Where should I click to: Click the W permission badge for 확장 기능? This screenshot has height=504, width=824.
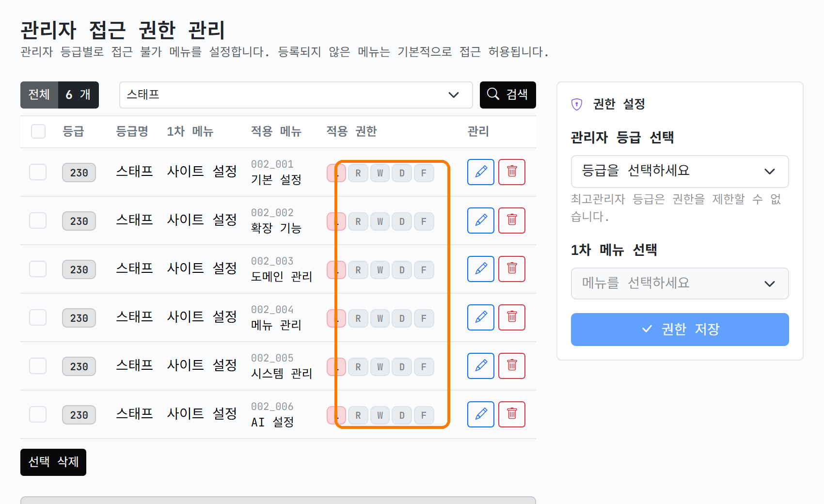click(380, 221)
